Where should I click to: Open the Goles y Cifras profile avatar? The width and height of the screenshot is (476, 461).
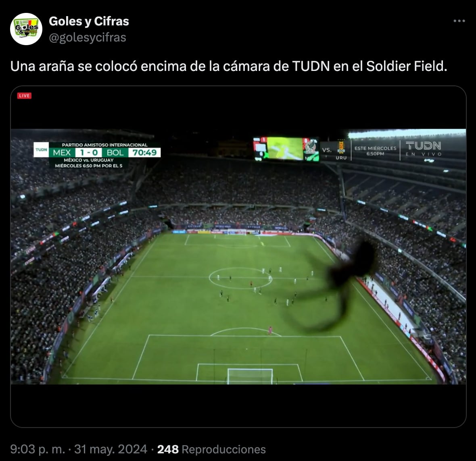pyautogui.click(x=26, y=29)
